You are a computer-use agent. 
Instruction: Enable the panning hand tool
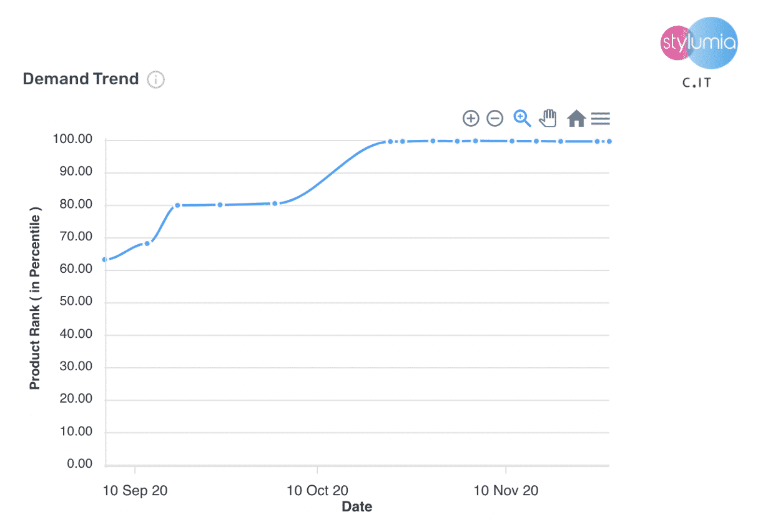548,118
